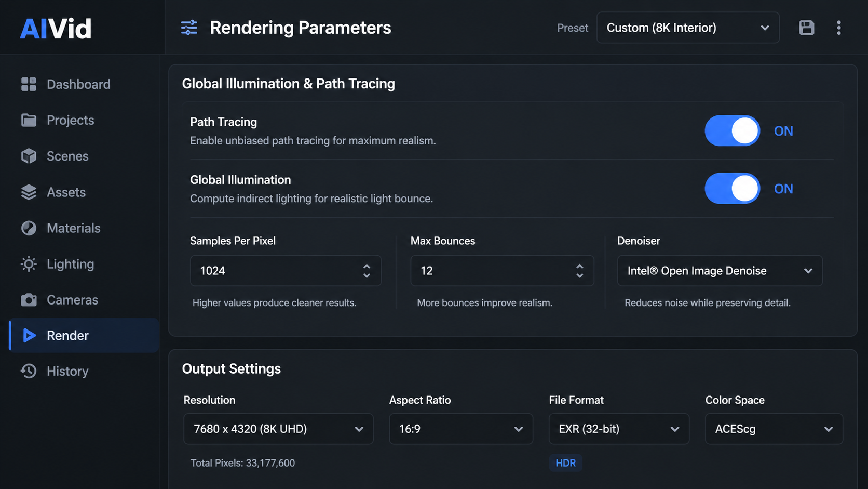Select the Scenes sidebar label
Viewport: 868px width, 489px height.
click(x=67, y=156)
